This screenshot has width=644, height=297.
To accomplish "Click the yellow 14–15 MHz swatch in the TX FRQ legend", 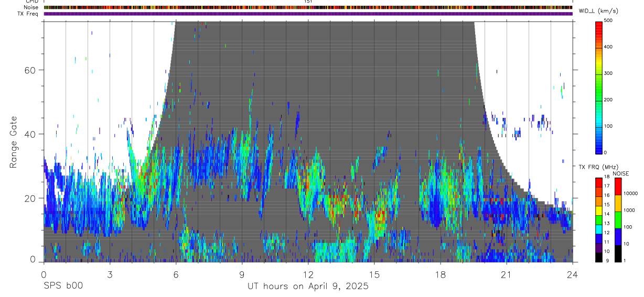I will click(x=598, y=210).
